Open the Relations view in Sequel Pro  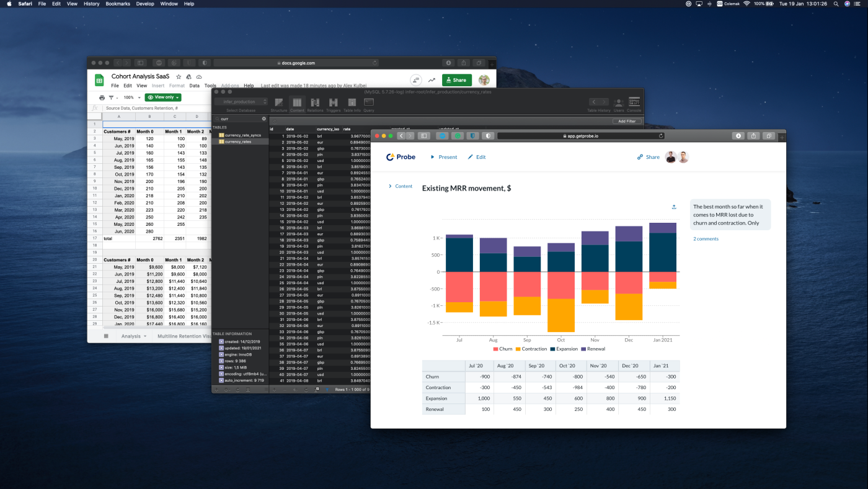tap(315, 104)
